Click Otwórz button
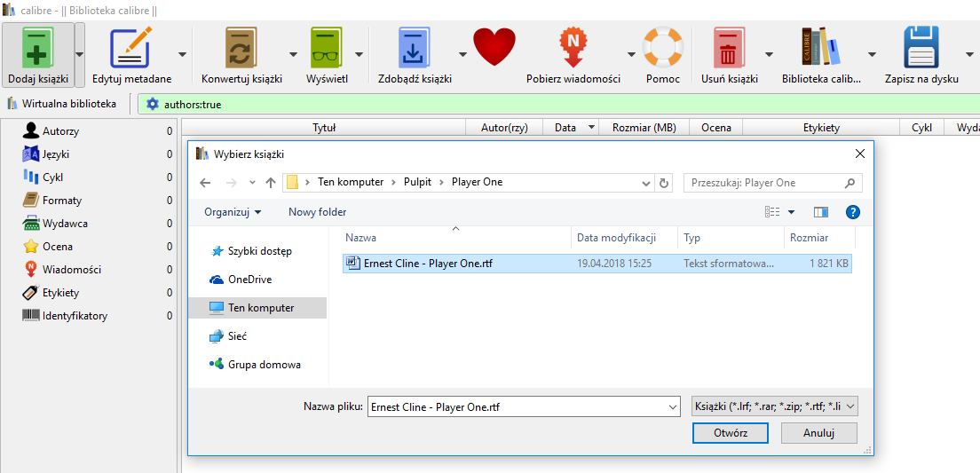 (x=730, y=433)
